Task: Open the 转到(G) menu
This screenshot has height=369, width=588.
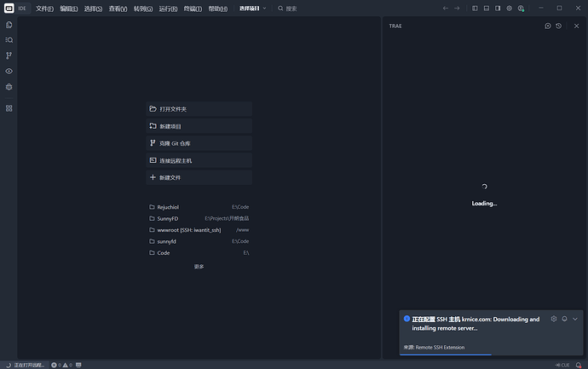Action: tap(143, 9)
